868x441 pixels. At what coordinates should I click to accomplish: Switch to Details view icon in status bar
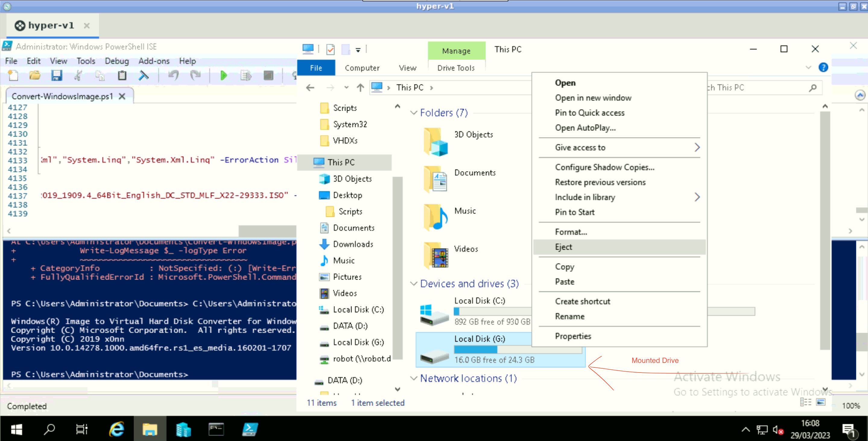tap(806, 402)
